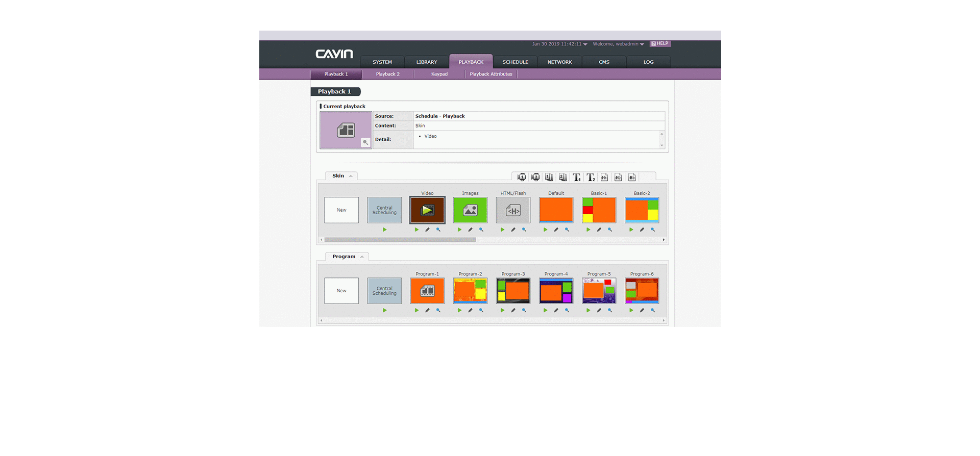Click the H3 HTML area icon
980x456 pixels.
point(632,177)
